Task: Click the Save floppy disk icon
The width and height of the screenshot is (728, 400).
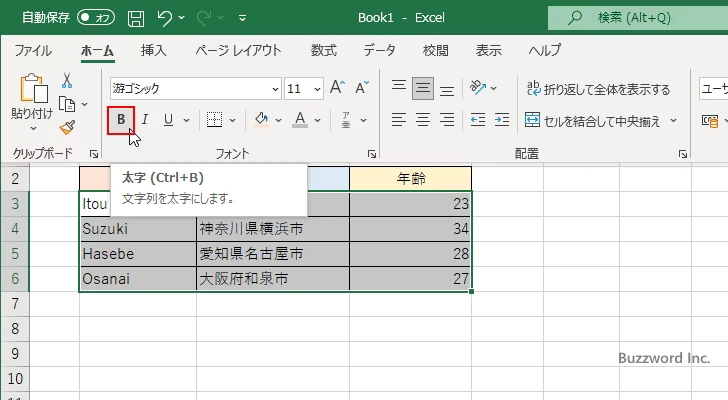Action: [135, 18]
